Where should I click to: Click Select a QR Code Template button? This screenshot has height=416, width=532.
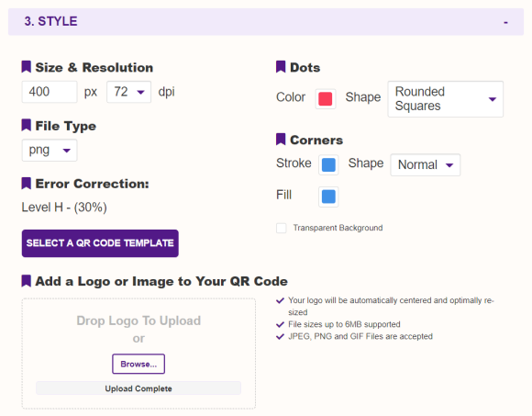(x=100, y=243)
